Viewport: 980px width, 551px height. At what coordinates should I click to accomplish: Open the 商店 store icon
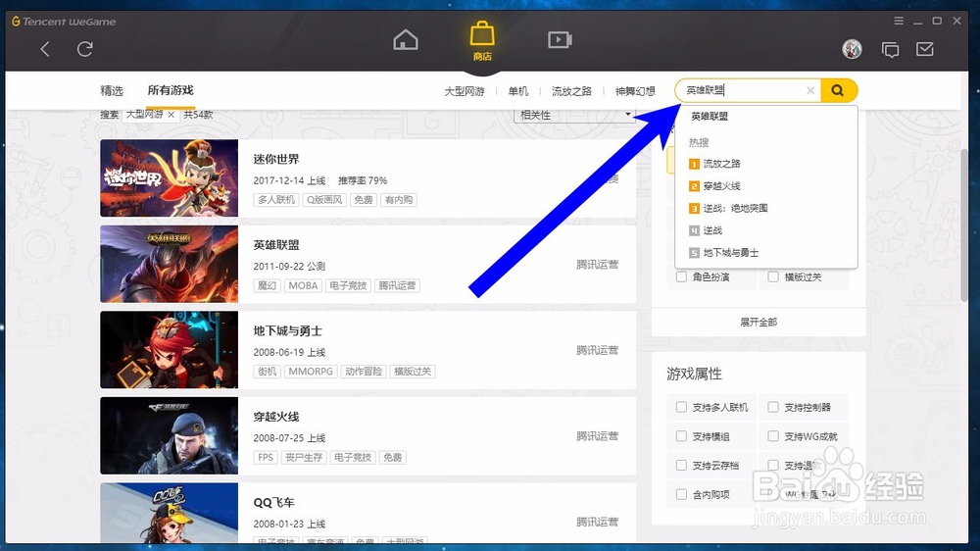pyautogui.click(x=482, y=41)
